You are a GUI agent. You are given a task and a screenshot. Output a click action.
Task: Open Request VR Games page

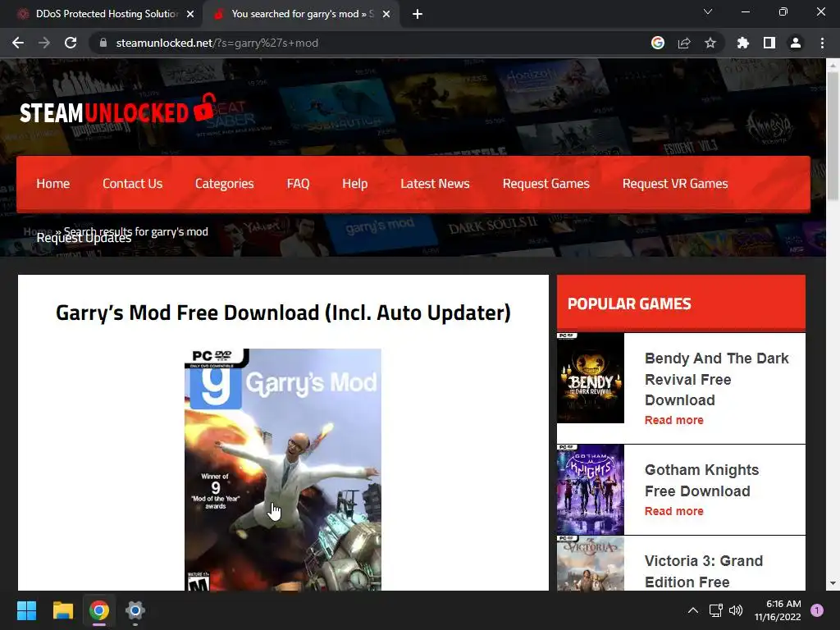click(x=675, y=184)
